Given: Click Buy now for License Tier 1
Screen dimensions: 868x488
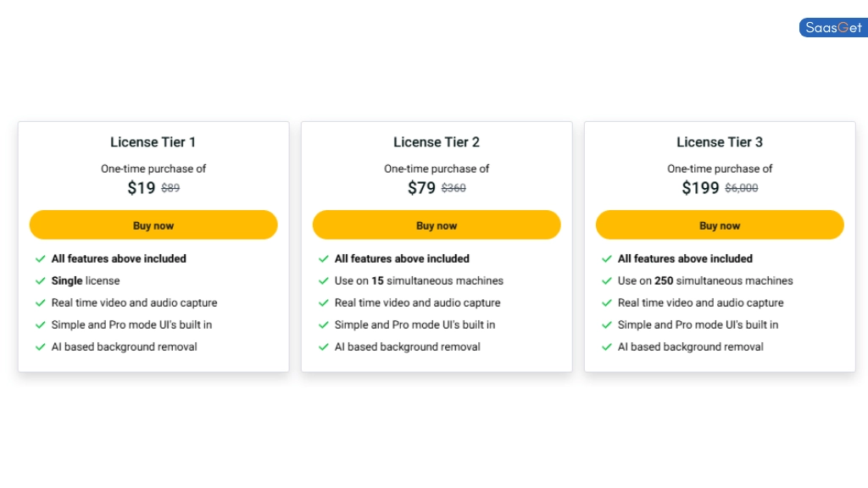Looking at the screenshot, I should (153, 225).
